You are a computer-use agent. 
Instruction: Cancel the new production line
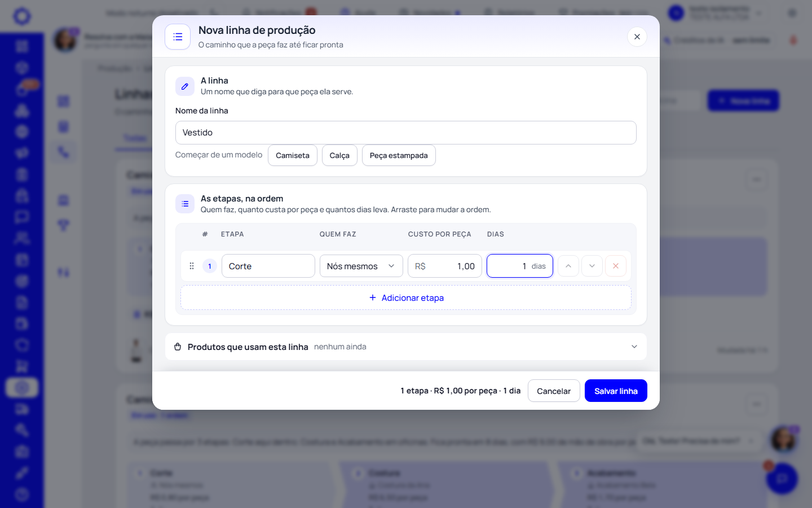coord(554,391)
